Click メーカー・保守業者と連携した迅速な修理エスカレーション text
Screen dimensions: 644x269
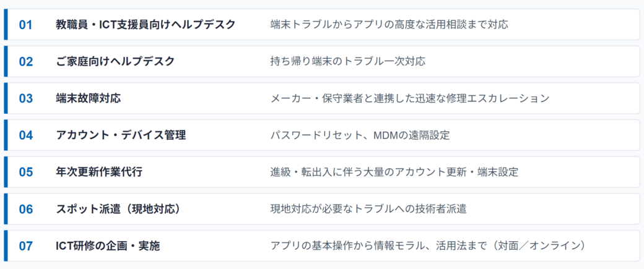(x=409, y=98)
